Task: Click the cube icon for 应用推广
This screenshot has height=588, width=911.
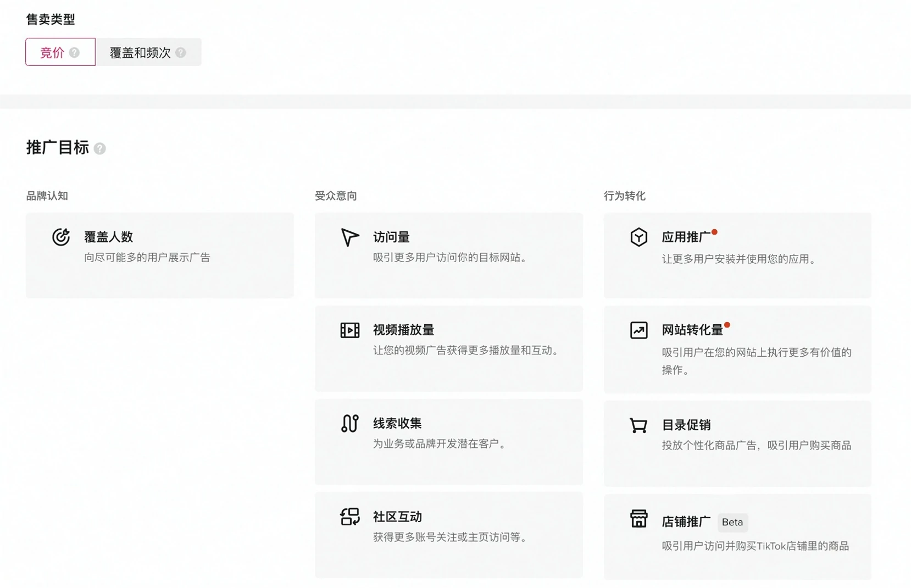Action: tap(638, 237)
